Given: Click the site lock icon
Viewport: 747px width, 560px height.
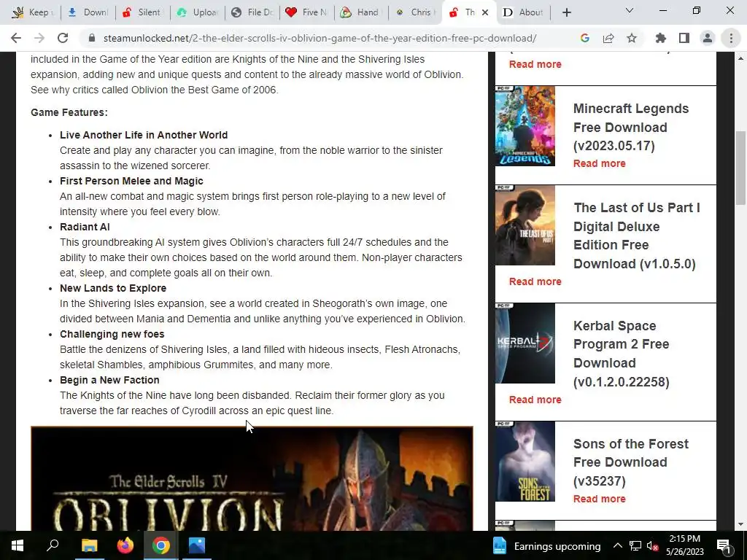Looking at the screenshot, I should (x=93, y=38).
